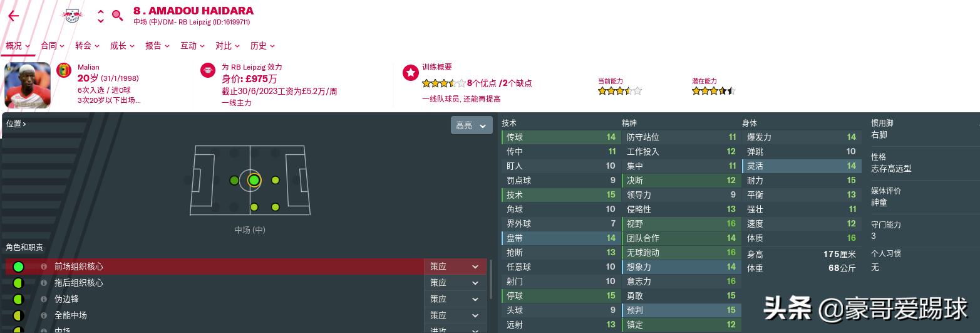Screen dimensions: 980x333
Task: Click the 技术 attributes column header
Action: pyautogui.click(x=509, y=124)
